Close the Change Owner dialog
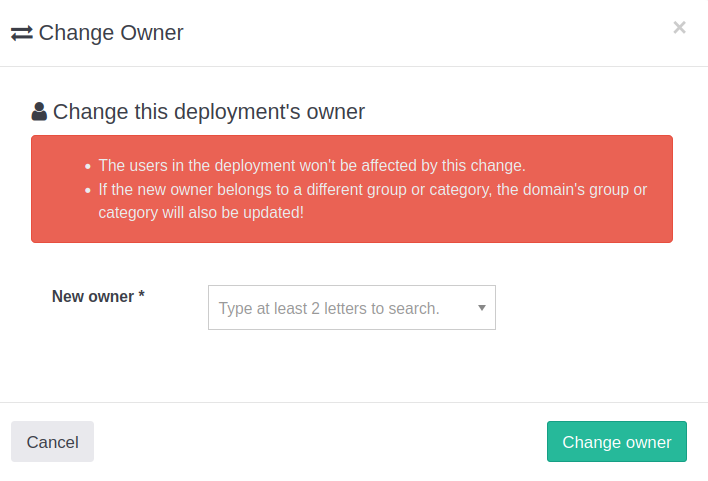 point(679,28)
